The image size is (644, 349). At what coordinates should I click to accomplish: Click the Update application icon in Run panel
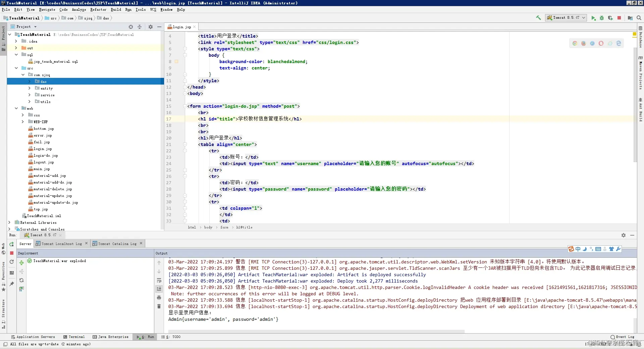12,262
